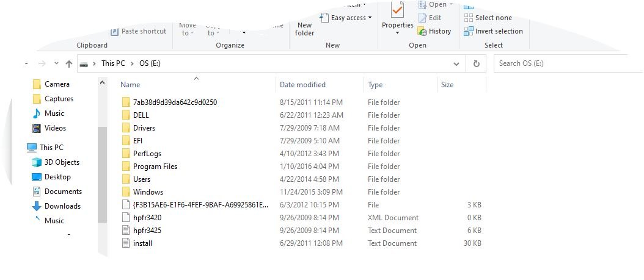Select the DELL folder icon
This screenshot has height=280, width=644.
point(126,115)
